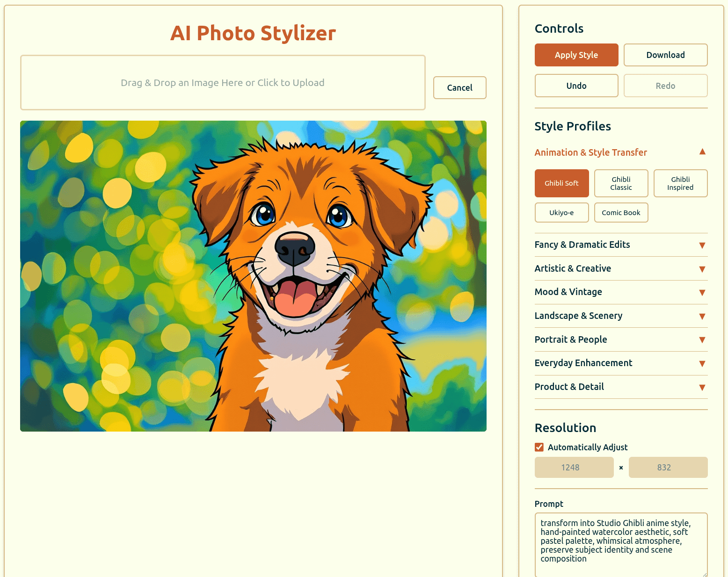Open the Portrait & People arrow
728x577 pixels.
tap(702, 340)
